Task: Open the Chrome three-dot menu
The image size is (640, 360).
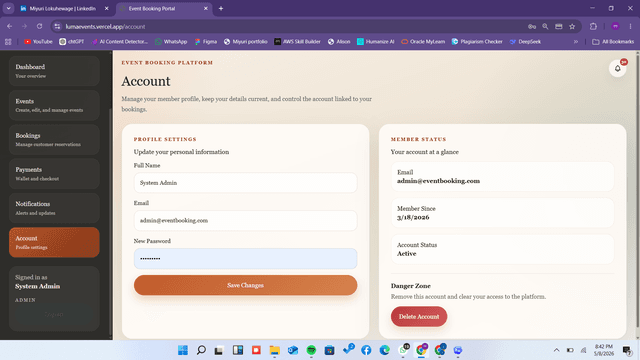Action: coord(630,27)
